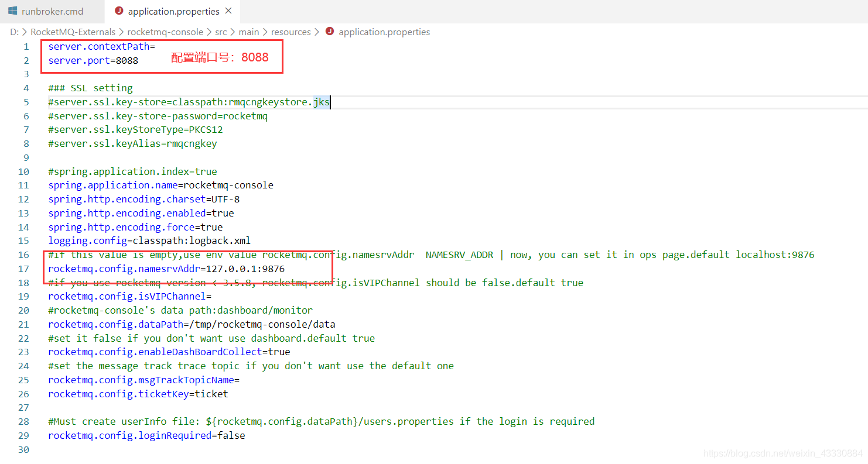Open the src breadcrumb segment
This screenshot has height=464, width=868.
(220, 32)
